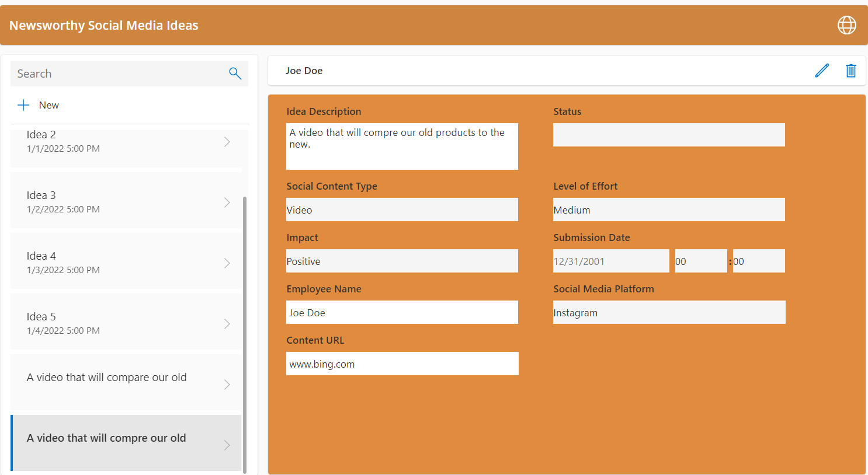Screen dimensions: 868x475
Task: Click the Submission Date 12/31/2001 field
Action: tap(611, 261)
